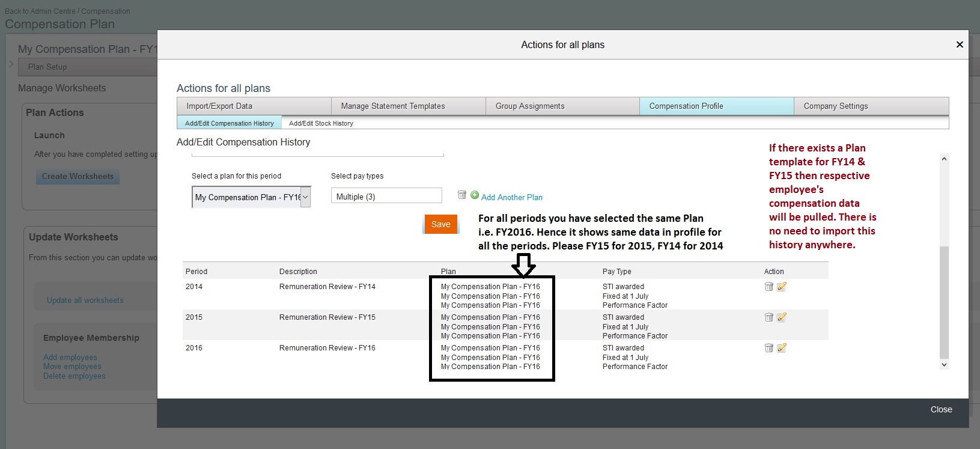Viewport: 980px width, 449px height.
Task: Click the Pay Type column header
Action: 617,272
